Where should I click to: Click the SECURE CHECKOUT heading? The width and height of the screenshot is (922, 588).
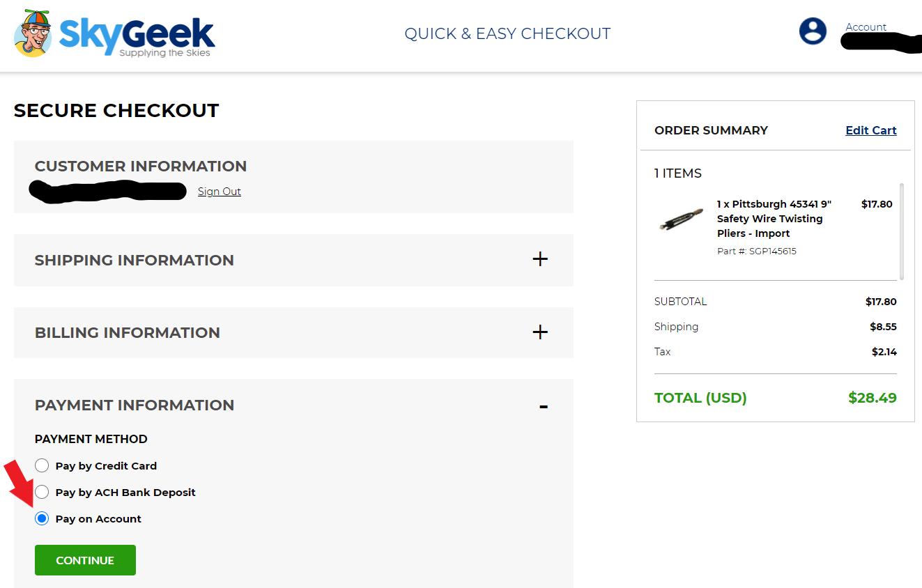116,110
